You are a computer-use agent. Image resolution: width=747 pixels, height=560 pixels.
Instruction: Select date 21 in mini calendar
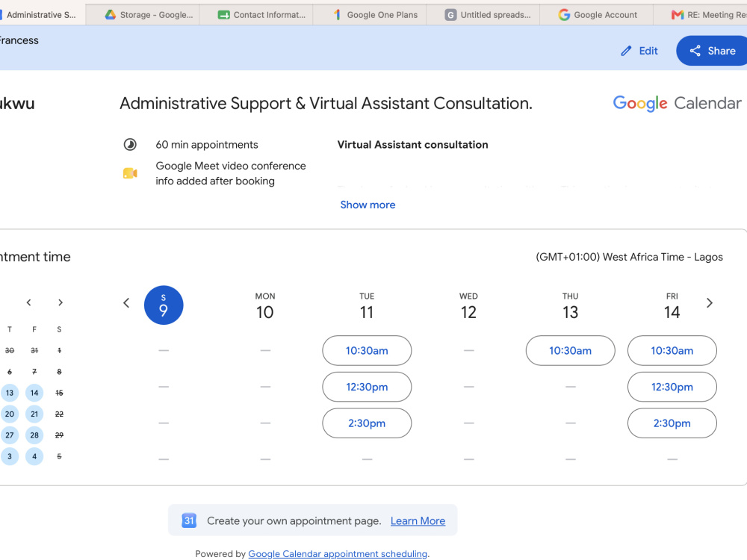point(34,414)
